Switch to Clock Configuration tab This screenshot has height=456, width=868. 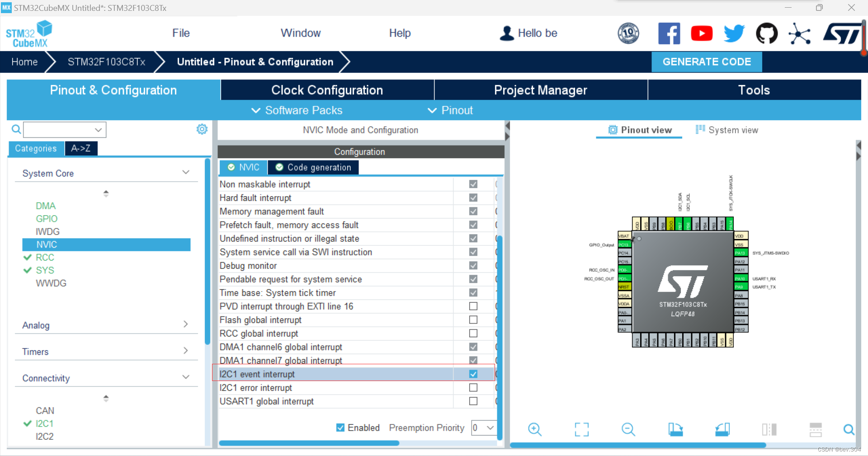[x=327, y=90]
